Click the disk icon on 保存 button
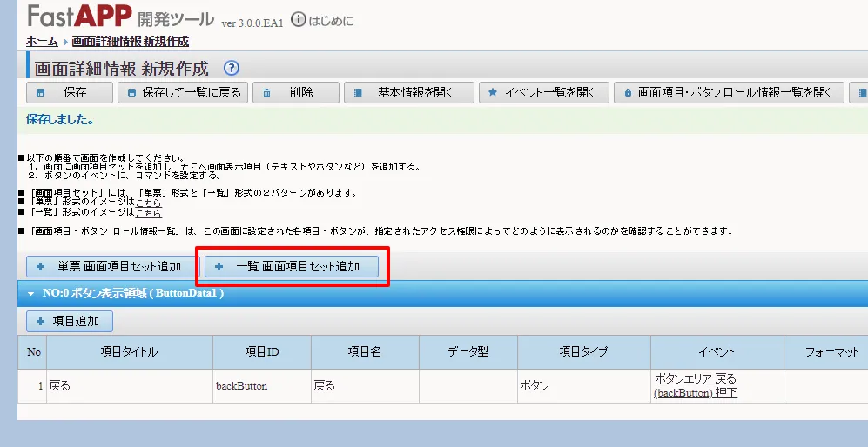Viewport: 868px width, 447px height. tap(40, 93)
